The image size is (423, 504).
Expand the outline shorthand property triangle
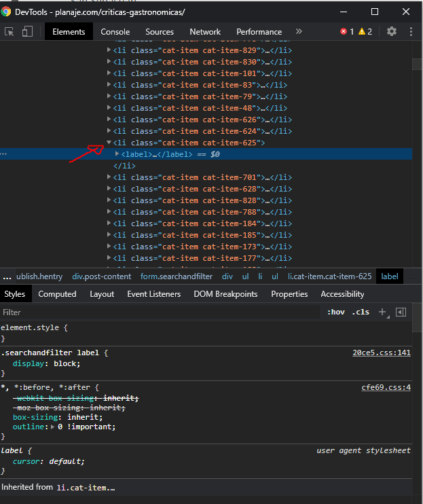[53, 427]
